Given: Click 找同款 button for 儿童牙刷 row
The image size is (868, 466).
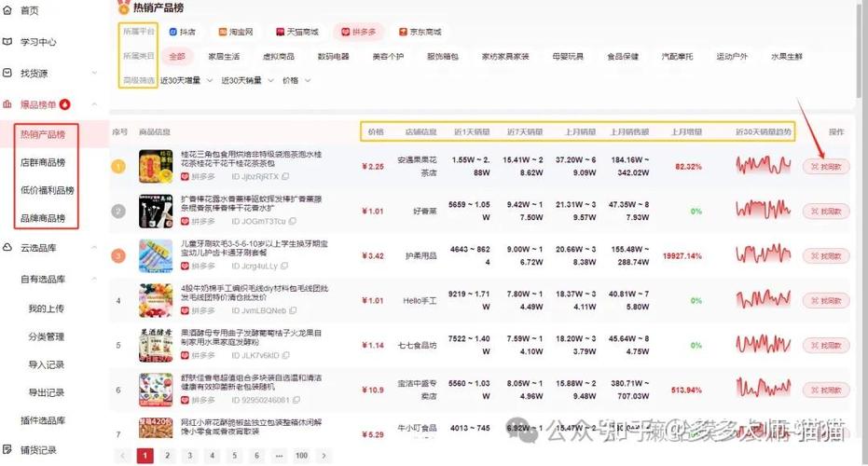Looking at the screenshot, I should point(826,255).
